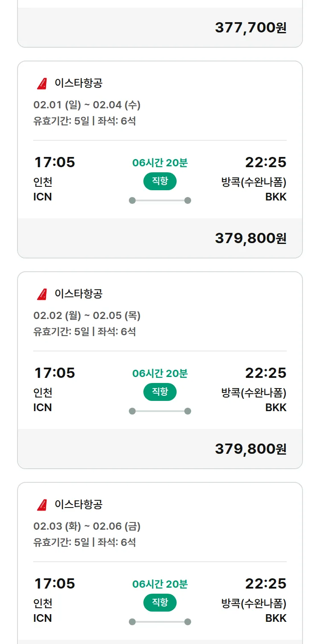Click the 22:25 arrival time on 02.01 flight
This screenshot has width=320, height=644.
tap(265, 162)
